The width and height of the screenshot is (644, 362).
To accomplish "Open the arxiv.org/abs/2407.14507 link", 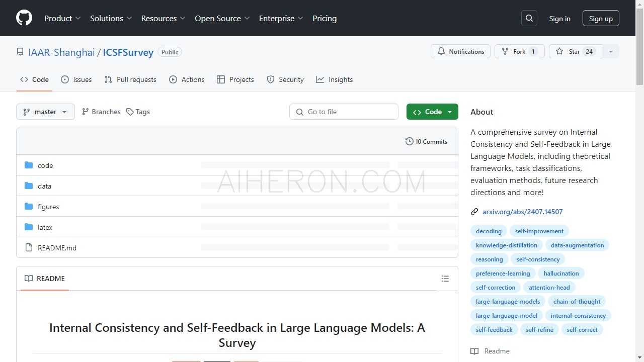I will [x=522, y=212].
